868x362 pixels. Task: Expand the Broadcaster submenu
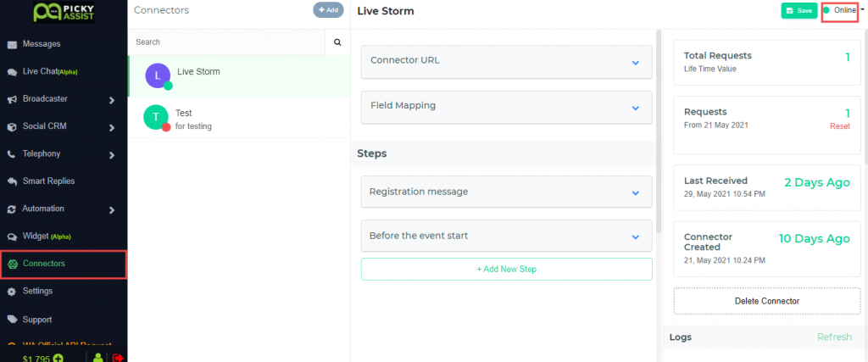coord(112,100)
